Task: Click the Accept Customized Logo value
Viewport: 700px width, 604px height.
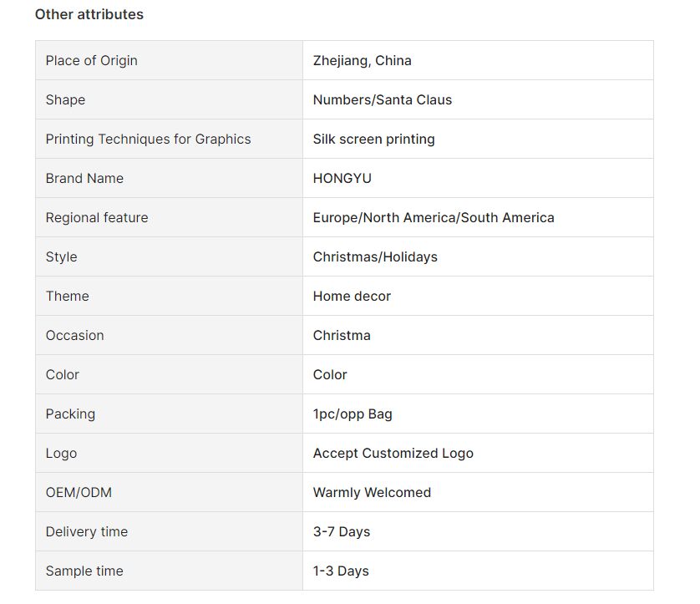Action: pos(393,454)
